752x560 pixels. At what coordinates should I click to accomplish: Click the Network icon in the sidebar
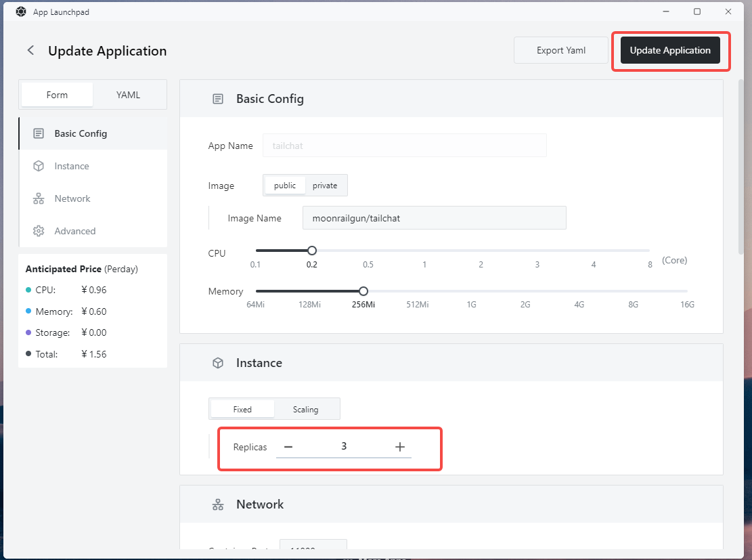pos(39,198)
